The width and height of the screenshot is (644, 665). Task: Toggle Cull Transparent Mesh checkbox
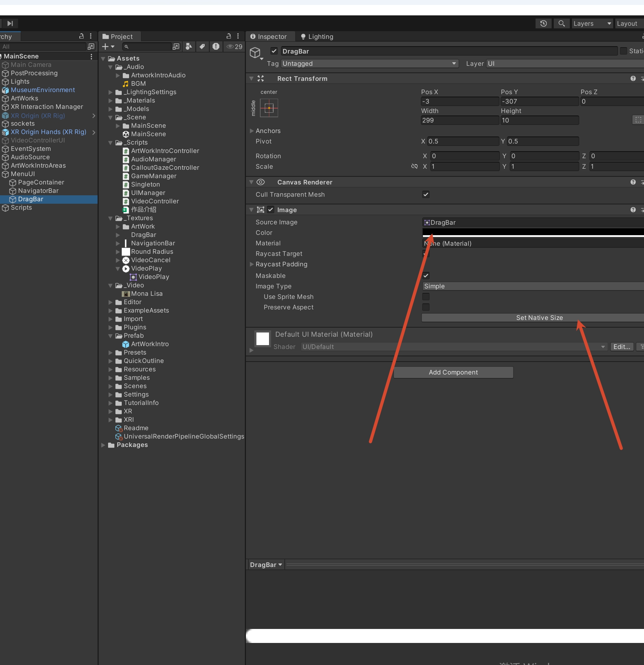tap(426, 194)
